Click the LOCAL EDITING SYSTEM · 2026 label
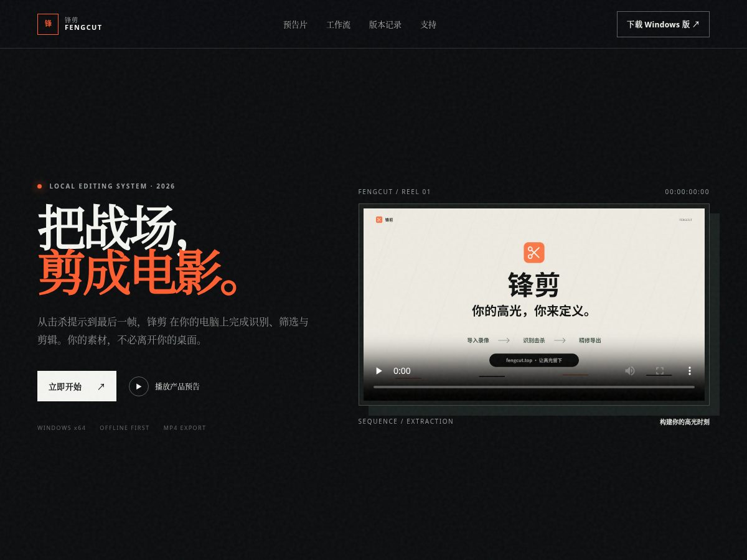747x560 pixels. [x=112, y=186]
